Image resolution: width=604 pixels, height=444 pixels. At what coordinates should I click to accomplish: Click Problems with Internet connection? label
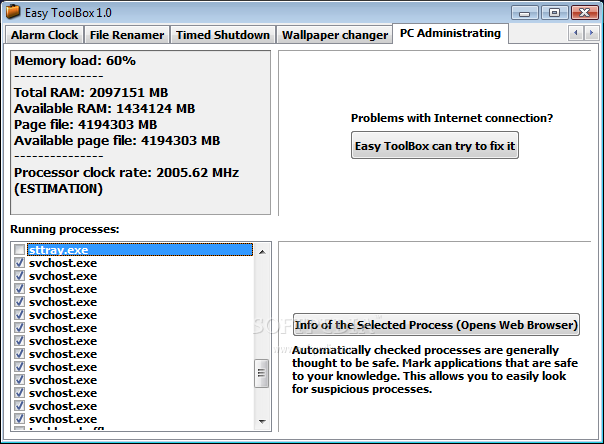pos(452,118)
